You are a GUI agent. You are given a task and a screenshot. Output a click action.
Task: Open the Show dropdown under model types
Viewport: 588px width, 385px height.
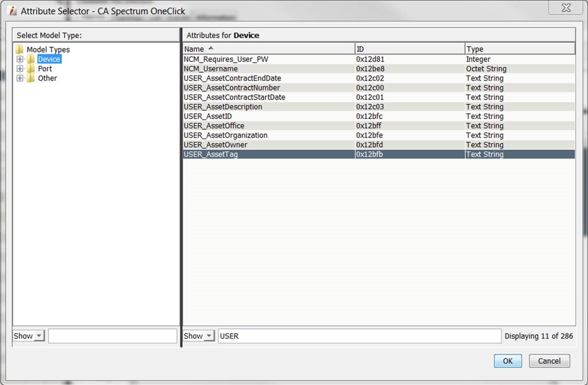(29, 336)
